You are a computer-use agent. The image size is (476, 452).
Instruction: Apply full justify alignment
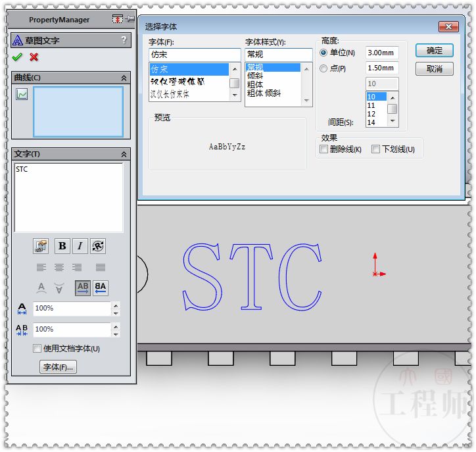point(101,267)
